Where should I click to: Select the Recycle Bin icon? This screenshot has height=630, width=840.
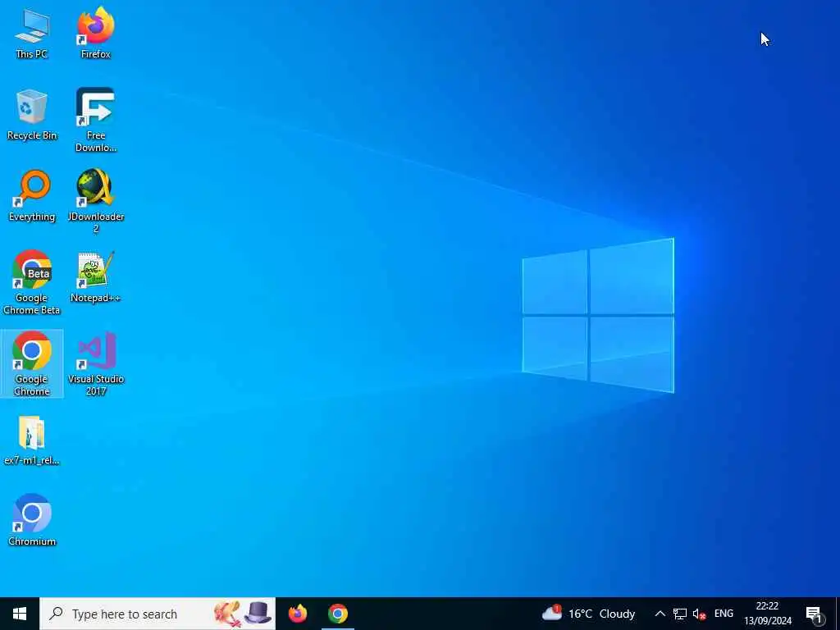tap(32, 115)
